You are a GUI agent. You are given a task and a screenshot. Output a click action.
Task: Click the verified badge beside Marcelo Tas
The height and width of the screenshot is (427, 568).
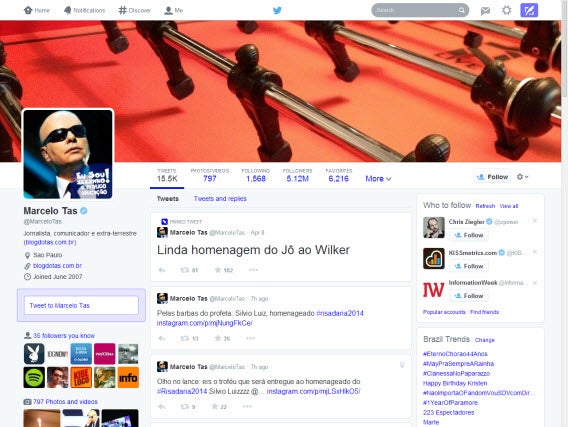[x=84, y=210]
